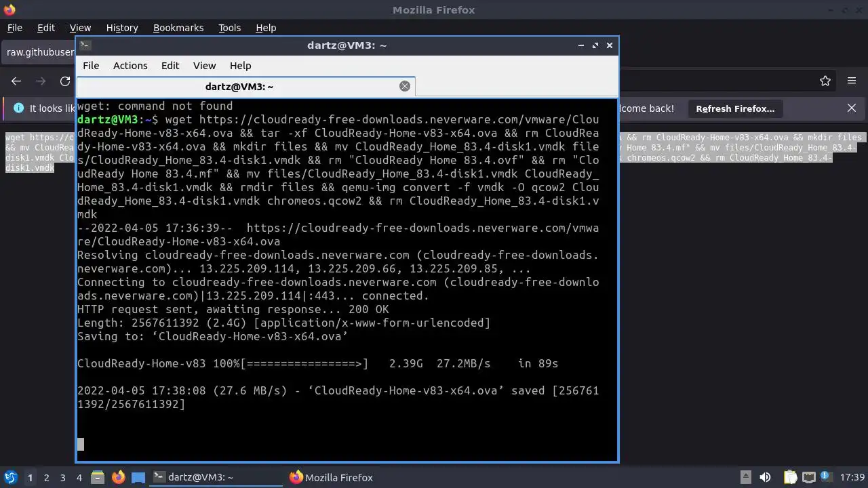Open the terminal Edit menu
The width and height of the screenshot is (868, 488).
coord(170,66)
